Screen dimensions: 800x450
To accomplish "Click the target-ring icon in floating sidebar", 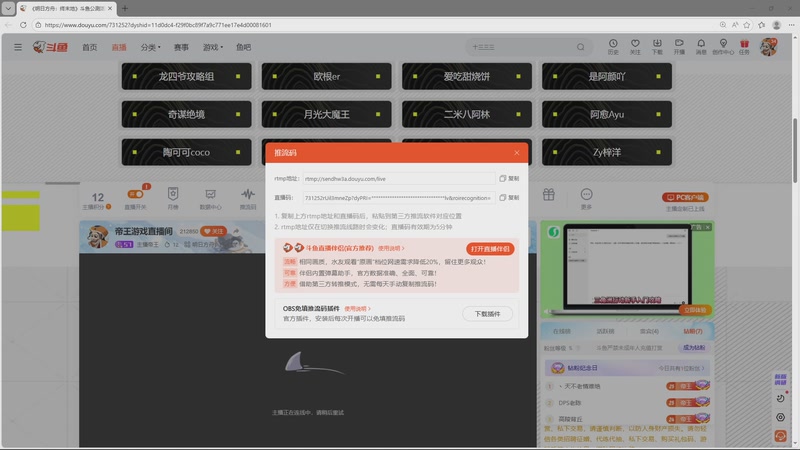I will point(780,417).
